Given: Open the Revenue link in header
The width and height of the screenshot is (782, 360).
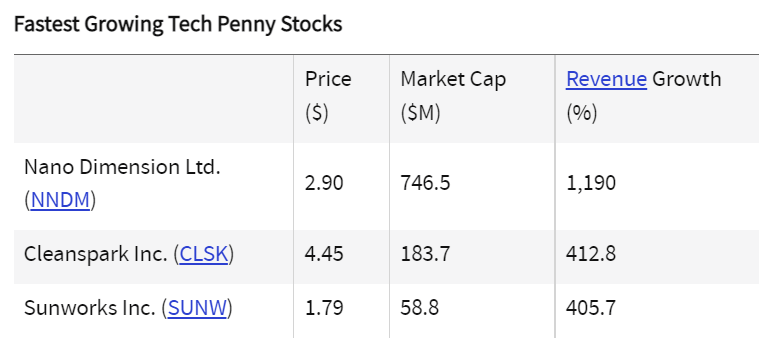Looking at the screenshot, I should [x=606, y=79].
